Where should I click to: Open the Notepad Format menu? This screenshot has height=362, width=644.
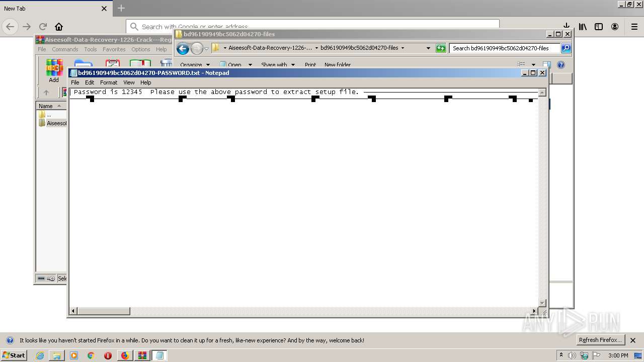109,82
